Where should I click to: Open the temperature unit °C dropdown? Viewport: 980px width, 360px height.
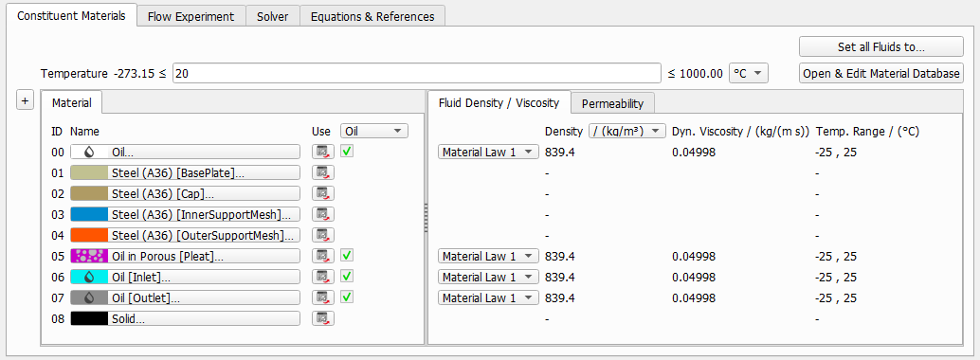pos(749,73)
